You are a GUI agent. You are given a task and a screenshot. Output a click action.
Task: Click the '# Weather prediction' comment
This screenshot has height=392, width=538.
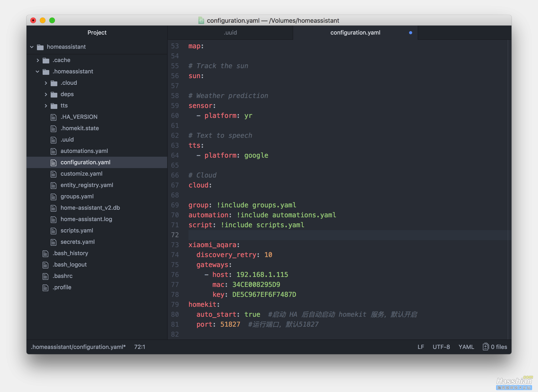pos(228,96)
